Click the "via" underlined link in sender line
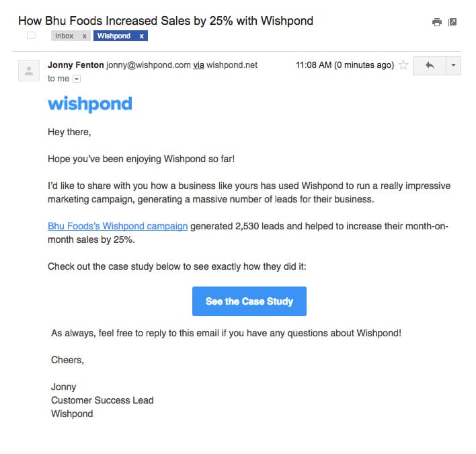The width and height of the screenshot is (476, 454). [x=199, y=65]
